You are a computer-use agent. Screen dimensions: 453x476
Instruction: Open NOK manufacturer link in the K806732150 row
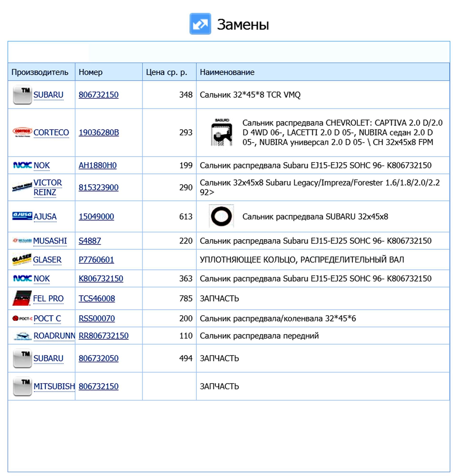coord(42,279)
